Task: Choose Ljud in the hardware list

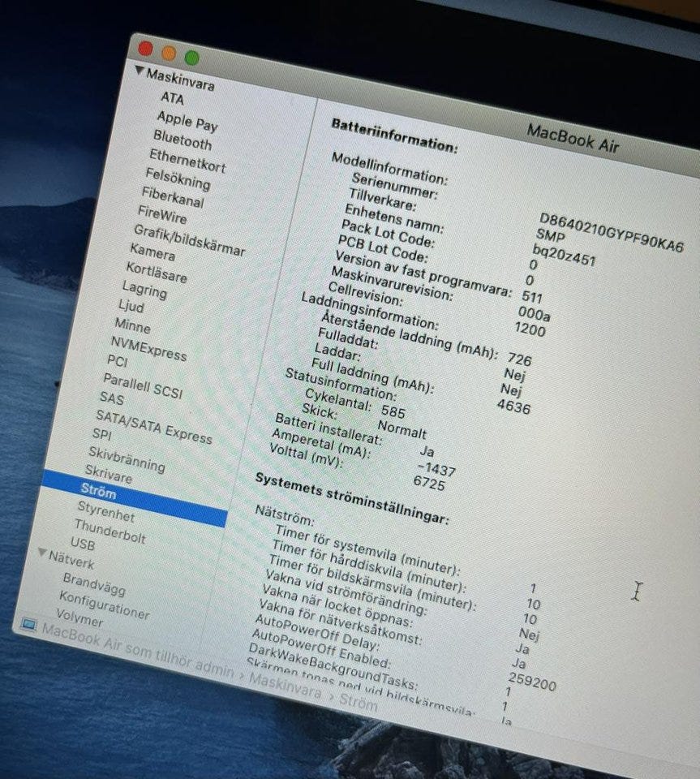Action: coord(131,306)
